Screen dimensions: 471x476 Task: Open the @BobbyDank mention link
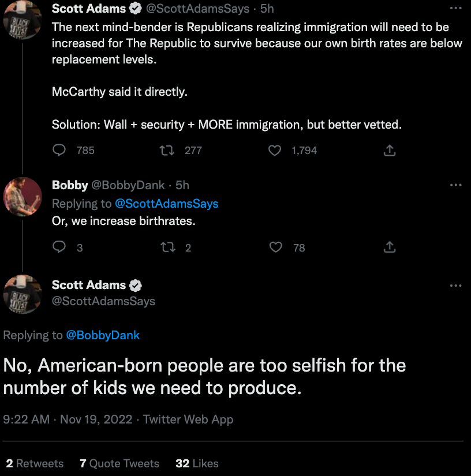pyautogui.click(x=103, y=335)
